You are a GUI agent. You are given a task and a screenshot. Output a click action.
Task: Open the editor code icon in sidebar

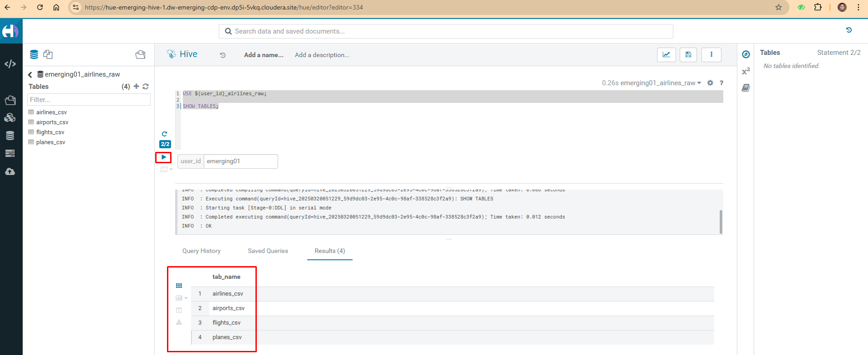(10, 64)
